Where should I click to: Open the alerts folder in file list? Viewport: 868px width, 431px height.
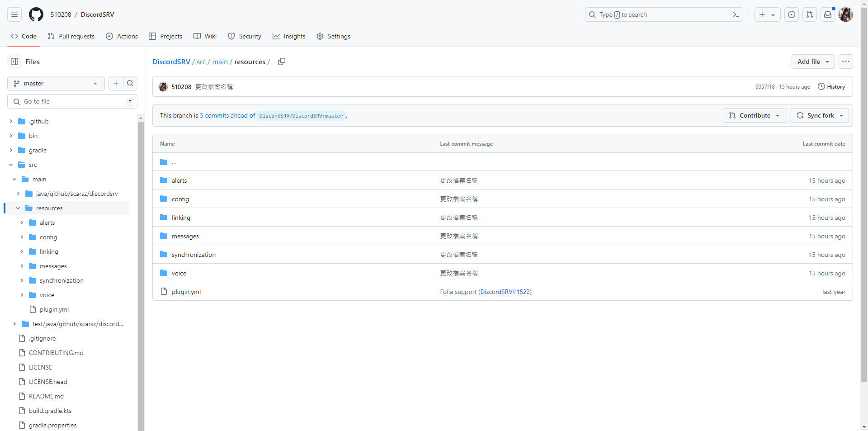click(x=179, y=180)
